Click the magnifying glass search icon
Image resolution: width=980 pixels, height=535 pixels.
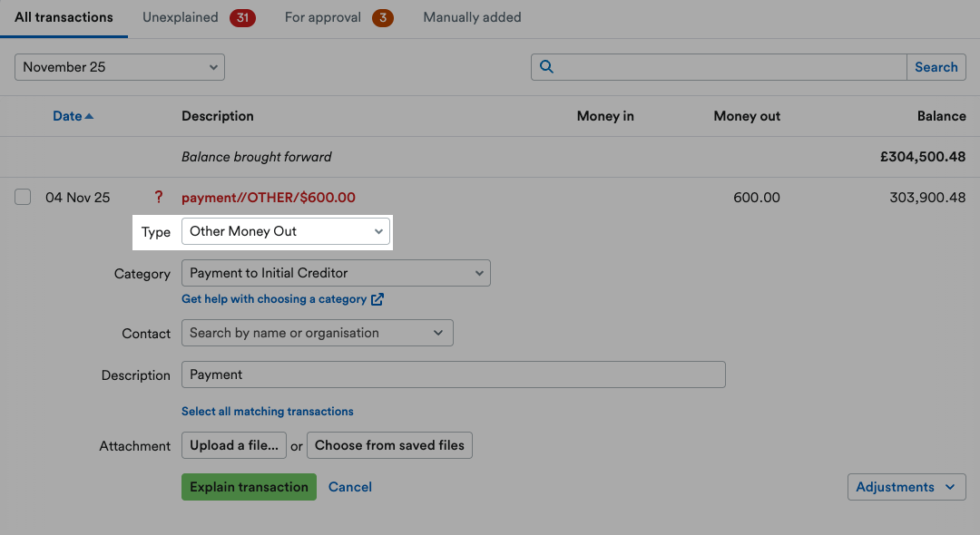tap(546, 67)
